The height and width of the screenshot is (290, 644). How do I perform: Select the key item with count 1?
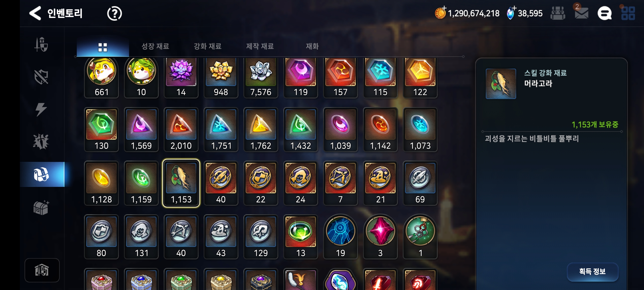coord(420,237)
